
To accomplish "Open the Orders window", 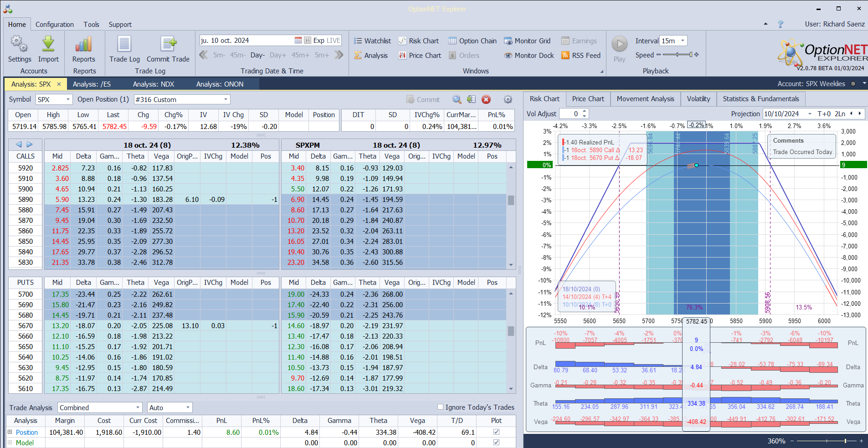I will pyautogui.click(x=464, y=56).
